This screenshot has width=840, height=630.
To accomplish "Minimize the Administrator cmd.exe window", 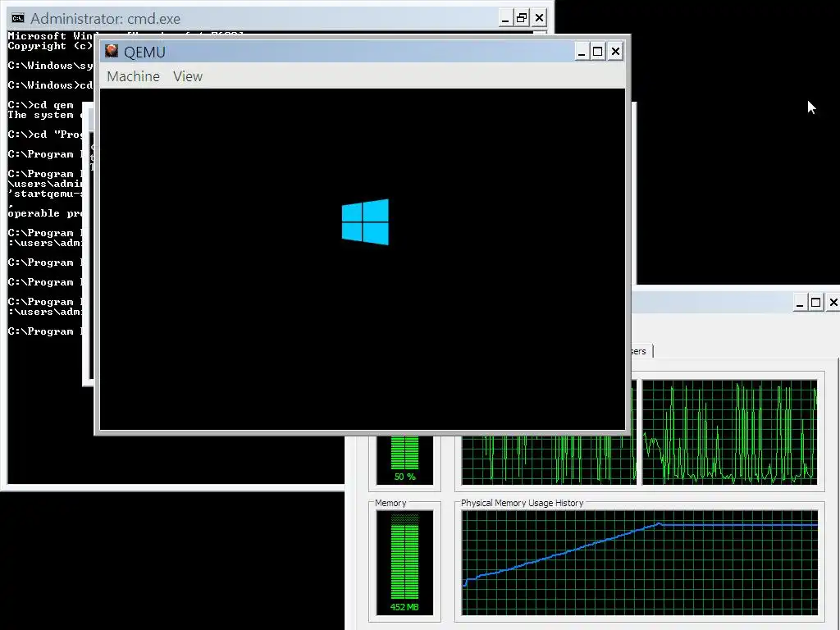I will (504, 18).
